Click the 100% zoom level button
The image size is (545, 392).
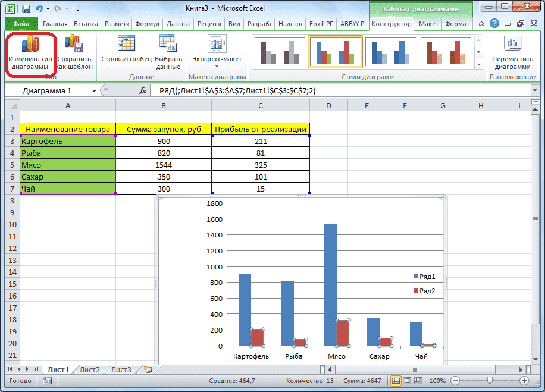pyautogui.click(x=437, y=381)
